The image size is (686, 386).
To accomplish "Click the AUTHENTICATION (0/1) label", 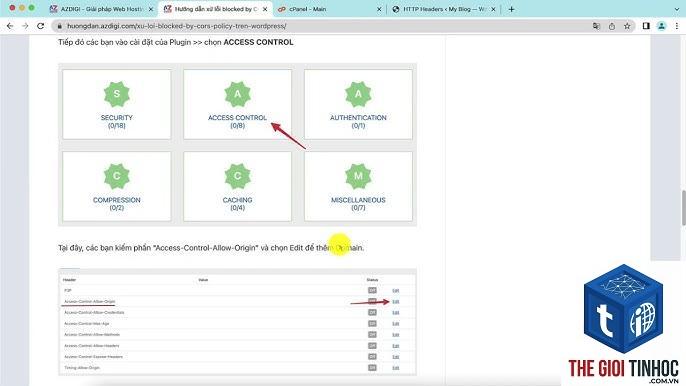I will pyautogui.click(x=358, y=121).
